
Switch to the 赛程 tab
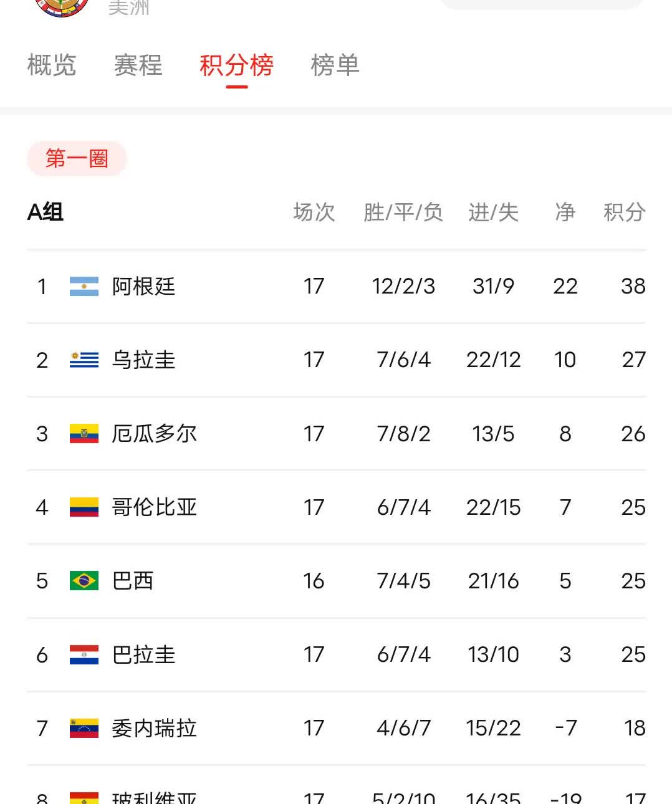pyautogui.click(x=138, y=65)
